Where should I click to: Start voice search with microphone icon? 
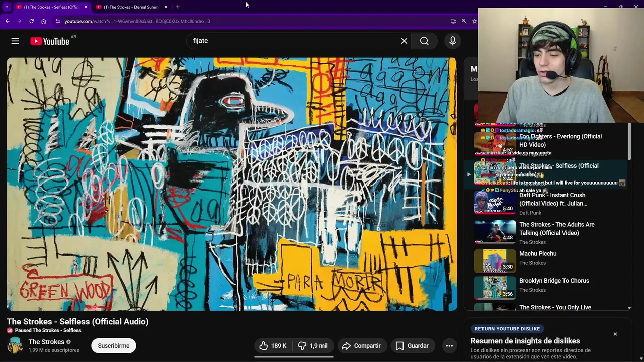pyautogui.click(x=453, y=41)
